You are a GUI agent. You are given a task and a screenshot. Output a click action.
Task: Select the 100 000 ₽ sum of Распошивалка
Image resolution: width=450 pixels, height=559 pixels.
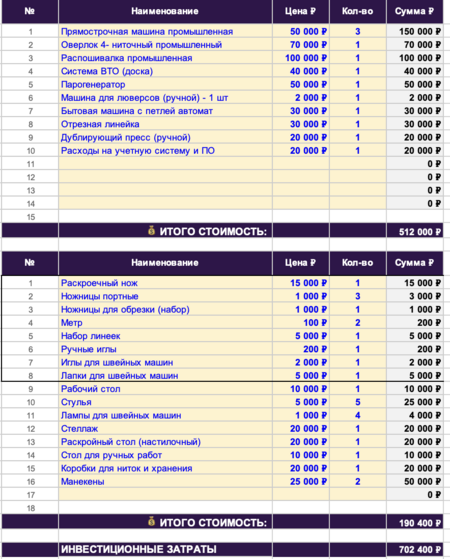pyautogui.click(x=415, y=58)
